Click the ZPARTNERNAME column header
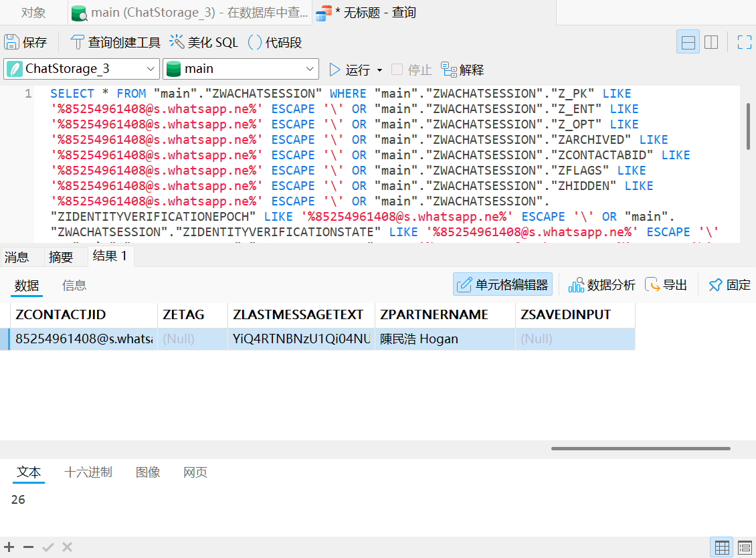The height and width of the screenshot is (558, 756). (x=445, y=315)
